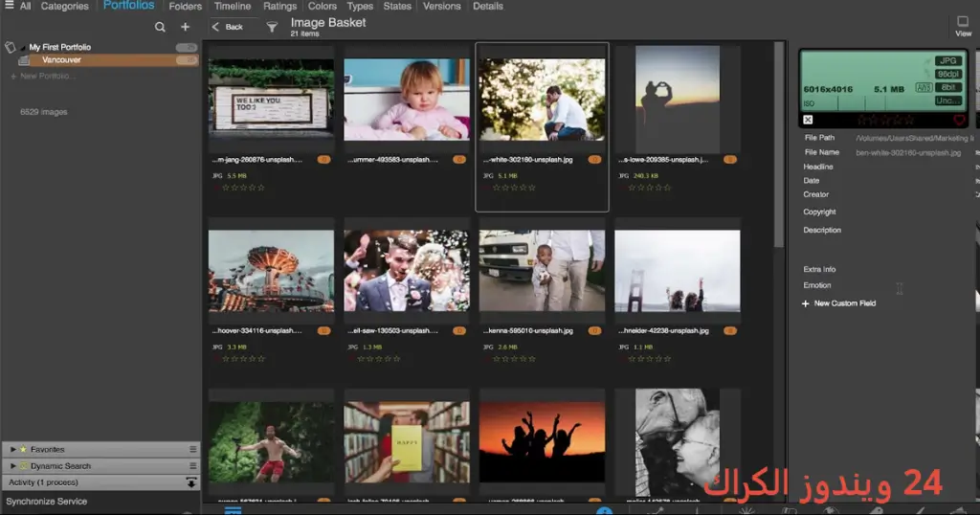Toggle orange badge on the hoover-334116 thumbnail
The height and width of the screenshot is (515, 980).
pos(323,330)
